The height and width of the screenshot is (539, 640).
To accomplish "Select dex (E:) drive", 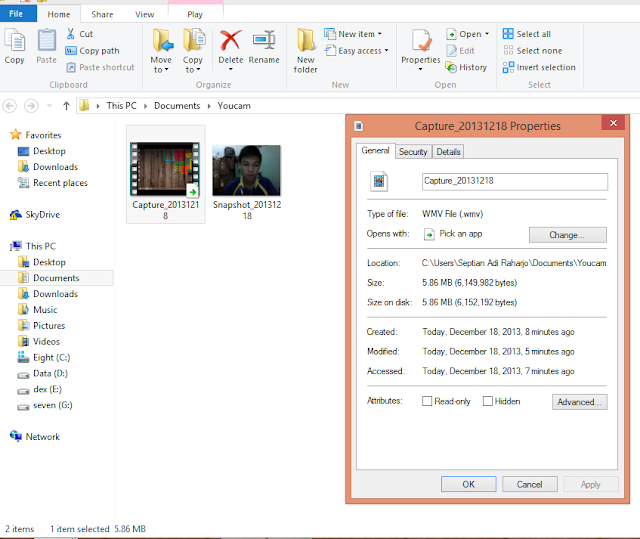I will [x=40, y=389].
